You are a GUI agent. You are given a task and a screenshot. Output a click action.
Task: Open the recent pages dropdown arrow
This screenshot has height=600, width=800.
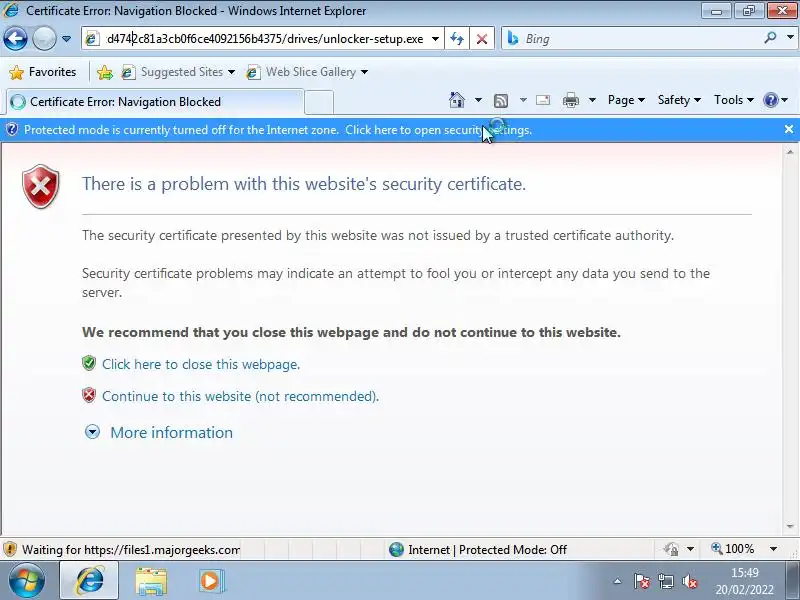point(66,39)
